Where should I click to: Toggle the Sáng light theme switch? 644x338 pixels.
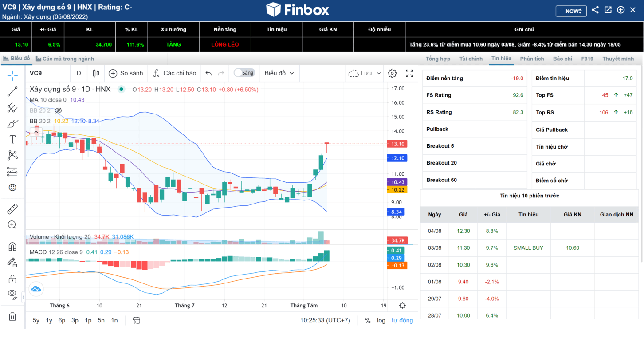244,73
